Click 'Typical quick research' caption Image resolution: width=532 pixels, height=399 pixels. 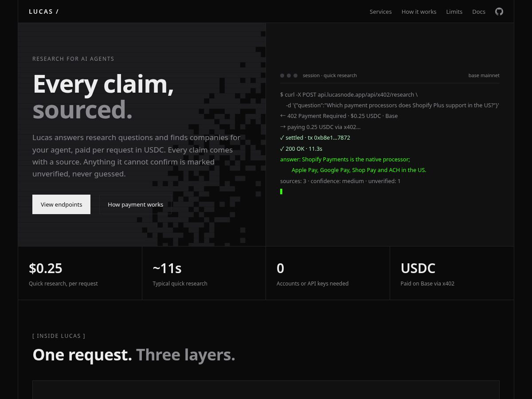180,283
